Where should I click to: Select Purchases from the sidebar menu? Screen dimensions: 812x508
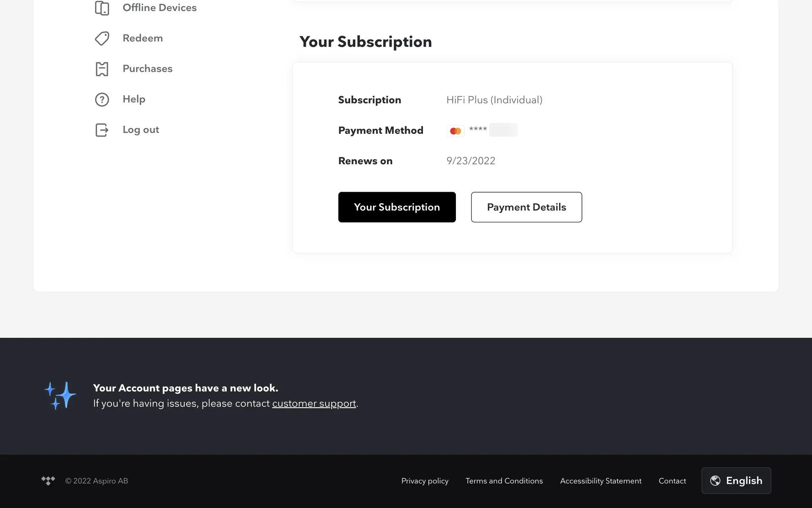pos(147,69)
